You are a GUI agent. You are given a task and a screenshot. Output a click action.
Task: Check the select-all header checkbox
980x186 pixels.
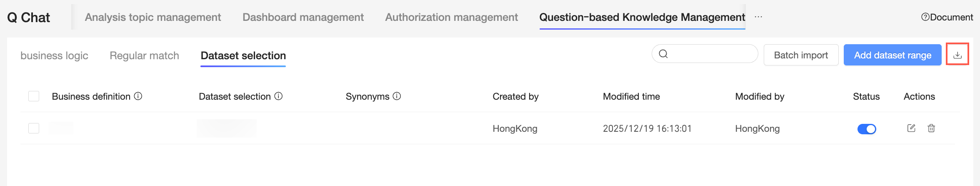(x=34, y=96)
